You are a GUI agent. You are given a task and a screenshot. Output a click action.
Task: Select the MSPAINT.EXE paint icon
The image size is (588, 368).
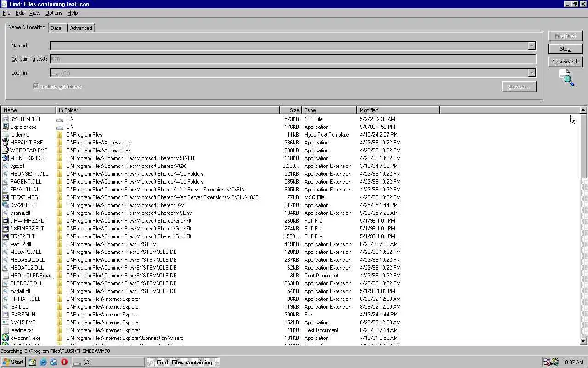(6, 143)
